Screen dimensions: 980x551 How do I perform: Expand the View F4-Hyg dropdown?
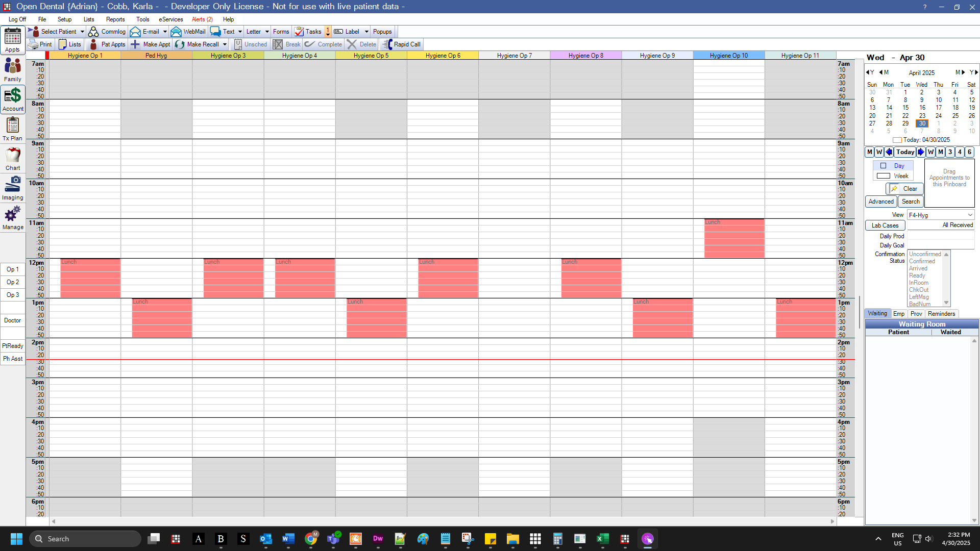[x=970, y=215]
